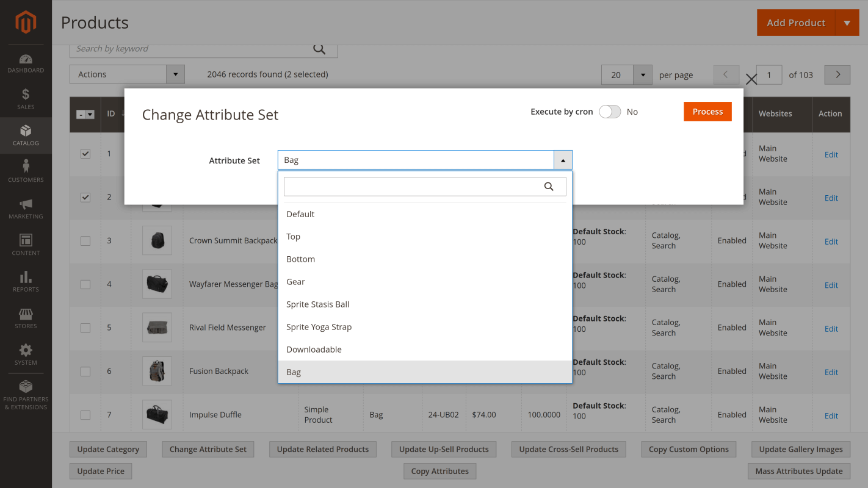Screen dimensions: 868x488
Task: Collapse the Attribute Set dropdown arrow
Action: pyautogui.click(x=562, y=160)
